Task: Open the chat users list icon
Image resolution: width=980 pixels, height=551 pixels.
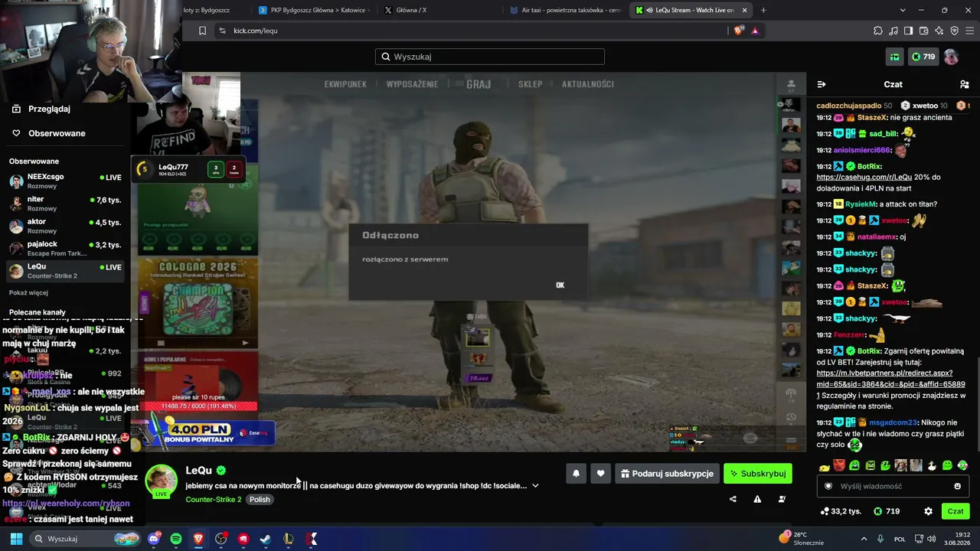Action: pos(965,84)
